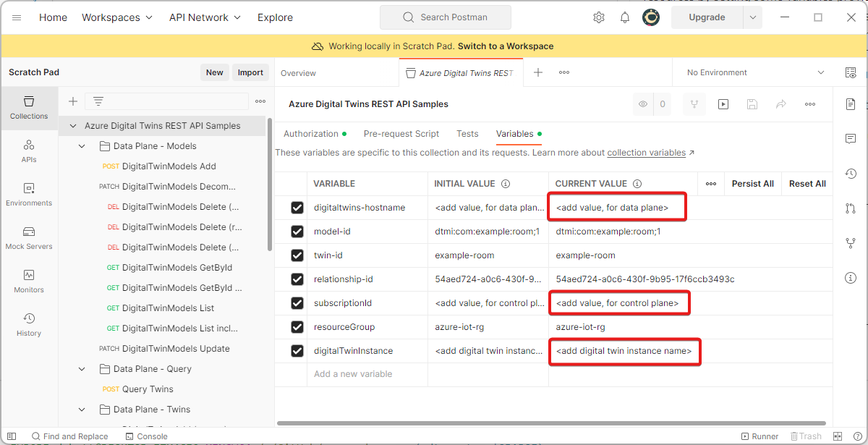This screenshot has height=445, width=868.
Task: Fork the collection
Action: click(694, 104)
